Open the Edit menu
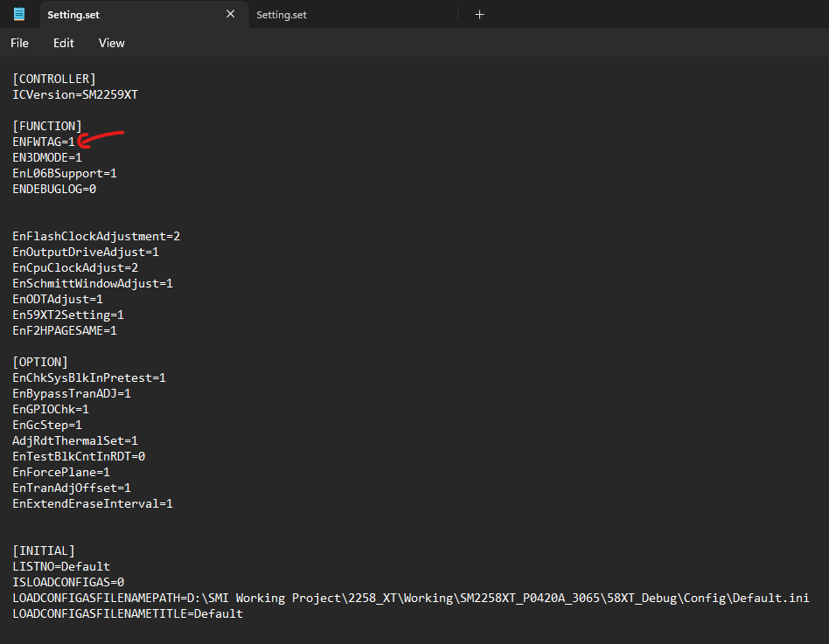The image size is (829, 644). [63, 43]
